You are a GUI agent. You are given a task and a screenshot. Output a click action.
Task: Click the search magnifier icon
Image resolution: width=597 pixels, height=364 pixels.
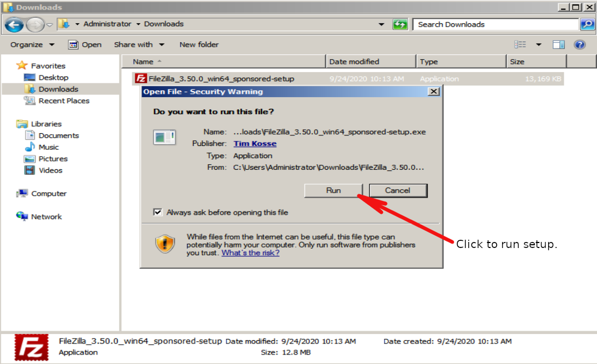click(588, 24)
